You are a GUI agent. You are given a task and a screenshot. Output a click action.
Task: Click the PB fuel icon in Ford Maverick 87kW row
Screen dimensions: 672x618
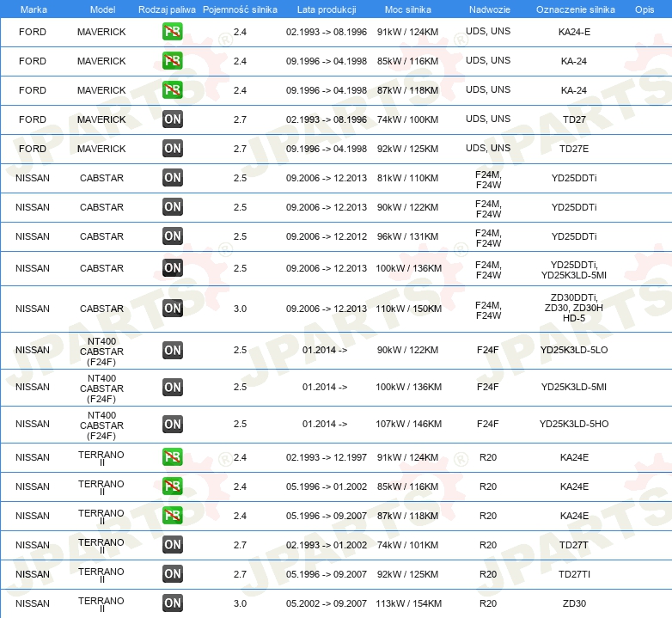click(172, 90)
